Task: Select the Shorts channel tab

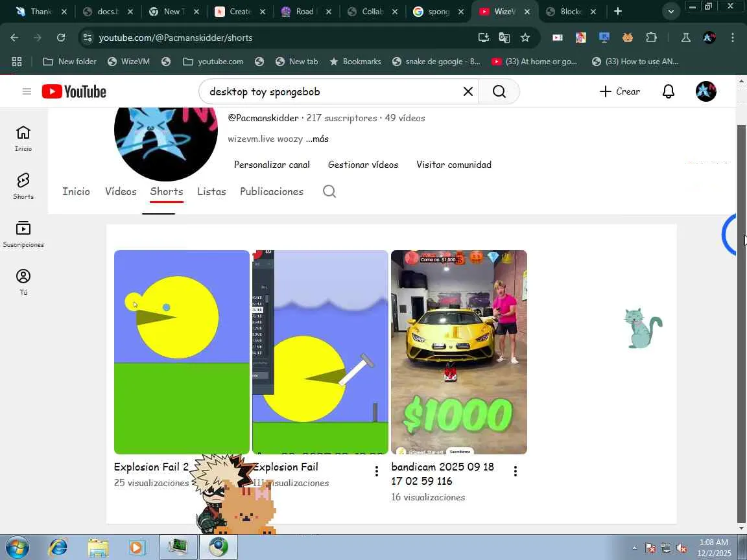Action: (166, 191)
